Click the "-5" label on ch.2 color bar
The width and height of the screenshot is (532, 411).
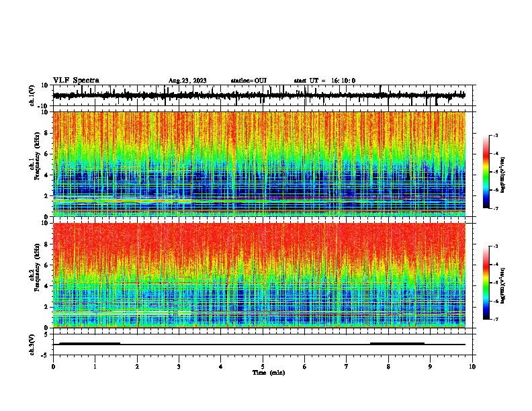coord(496,283)
